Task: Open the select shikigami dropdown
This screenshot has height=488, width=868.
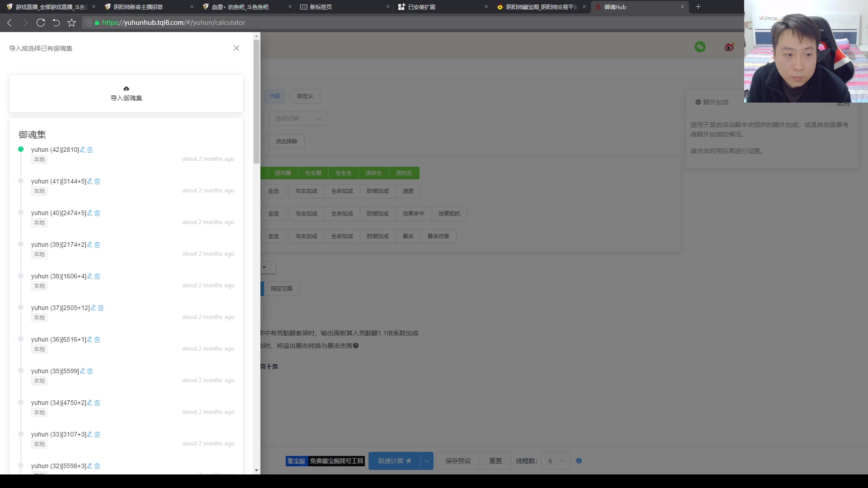Action: [x=298, y=118]
